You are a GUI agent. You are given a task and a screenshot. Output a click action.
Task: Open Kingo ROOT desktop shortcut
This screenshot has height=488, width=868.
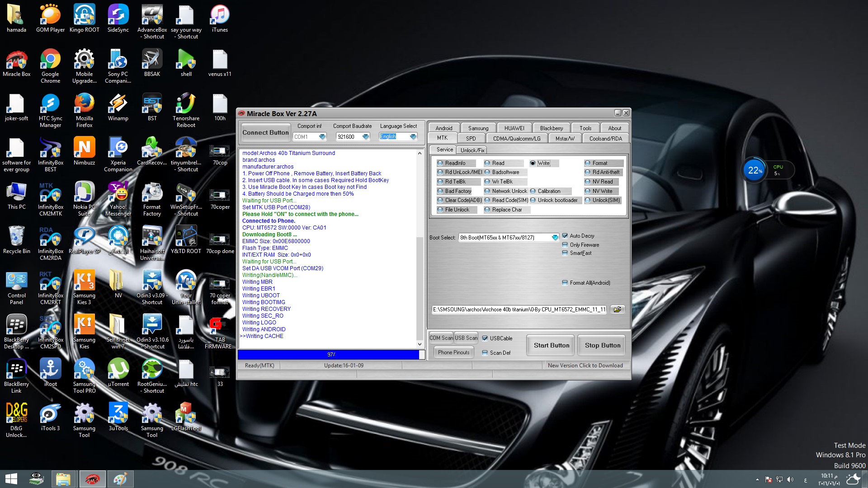point(84,19)
